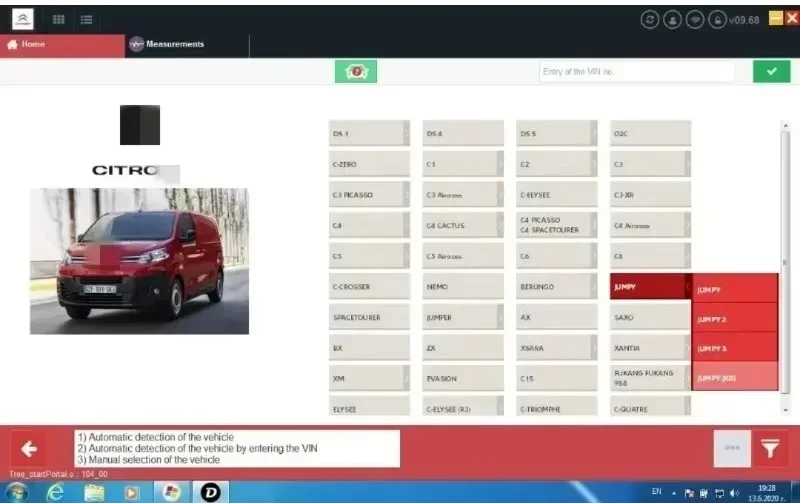Confirm VIN with green checkmark button
Image resolution: width=800 pixels, height=503 pixels.
pyautogui.click(x=771, y=71)
